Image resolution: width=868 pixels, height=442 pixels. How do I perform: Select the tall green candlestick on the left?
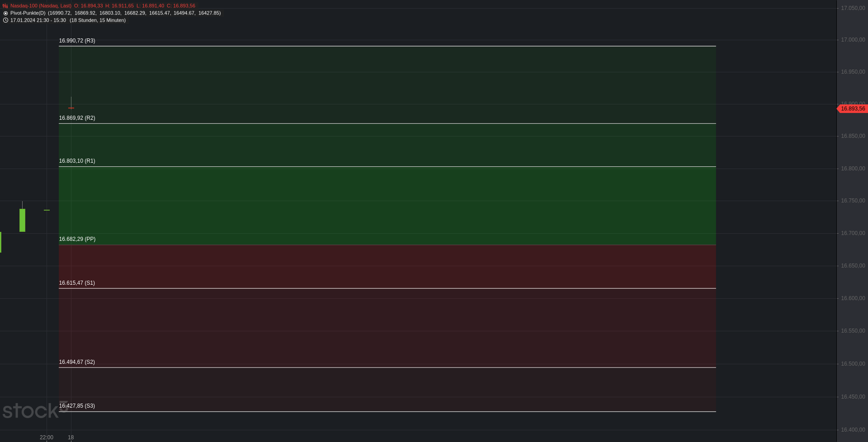point(22,220)
